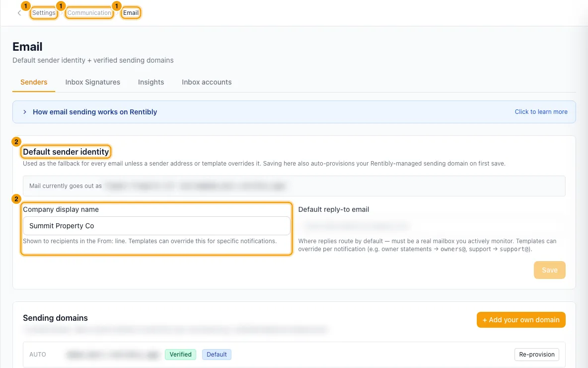Click the 'Company display name' label
588x368 pixels.
click(61, 209)
